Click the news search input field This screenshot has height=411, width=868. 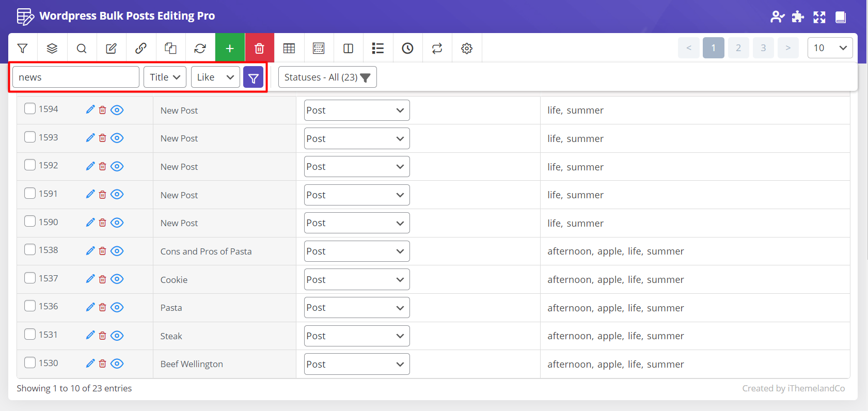click(x=76, y=77)
